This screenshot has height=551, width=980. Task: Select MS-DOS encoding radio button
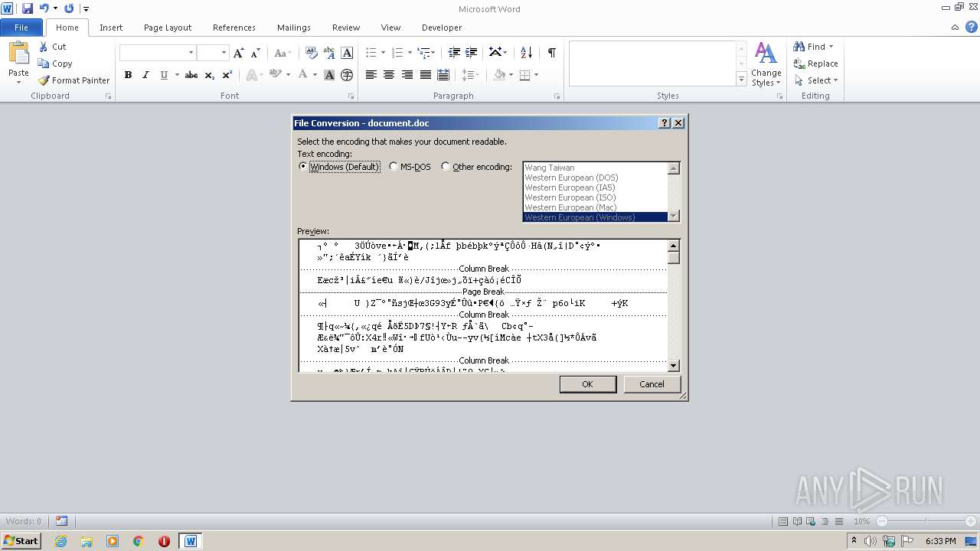(394, 167)
